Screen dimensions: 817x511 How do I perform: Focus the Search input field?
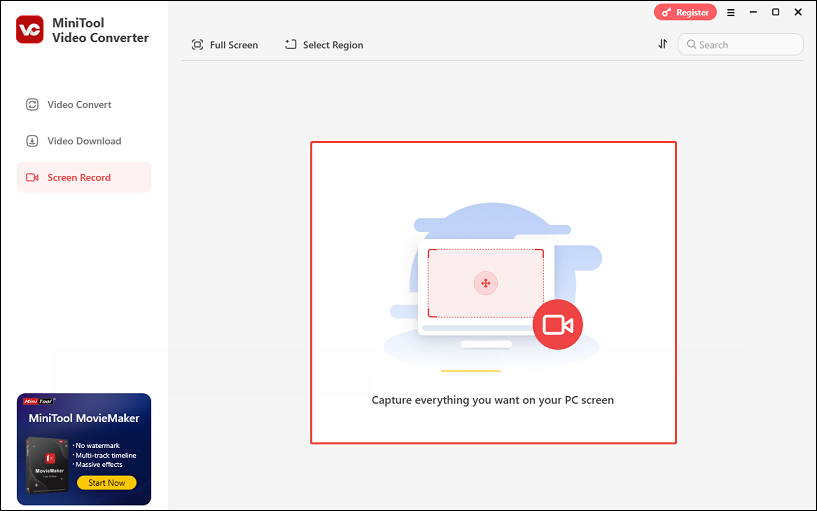740,45
